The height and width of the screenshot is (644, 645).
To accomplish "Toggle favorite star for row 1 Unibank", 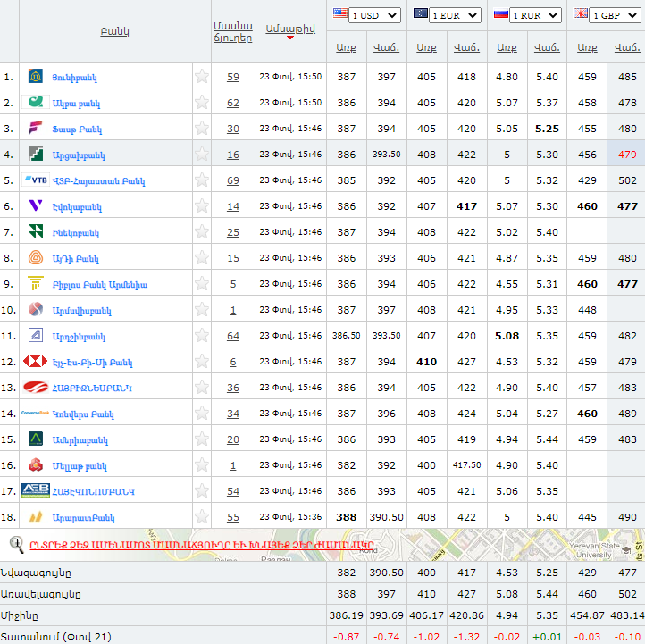I will (202, 76).
